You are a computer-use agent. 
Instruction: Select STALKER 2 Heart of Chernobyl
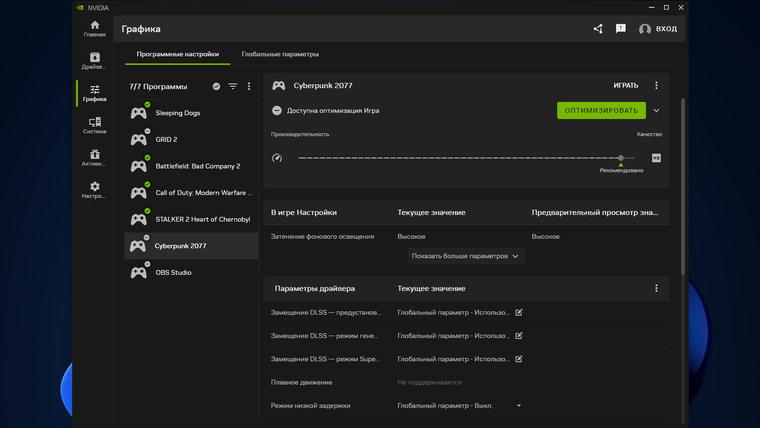click(191, 220)
